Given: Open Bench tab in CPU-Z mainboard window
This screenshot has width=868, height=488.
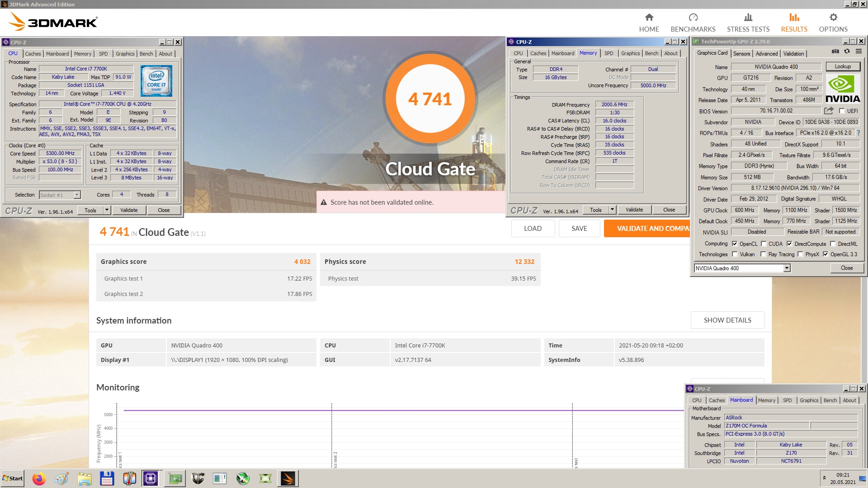Looking at the screenshot, I should click(x=830, y=400).
